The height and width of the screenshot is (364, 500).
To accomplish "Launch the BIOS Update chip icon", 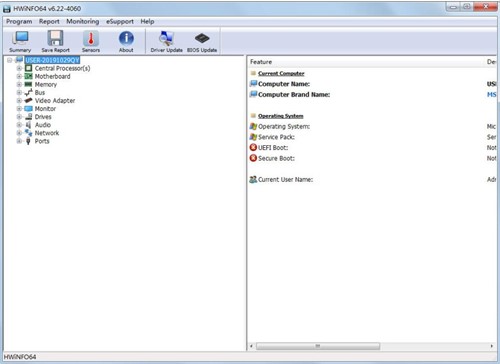I will click(202, 41).
